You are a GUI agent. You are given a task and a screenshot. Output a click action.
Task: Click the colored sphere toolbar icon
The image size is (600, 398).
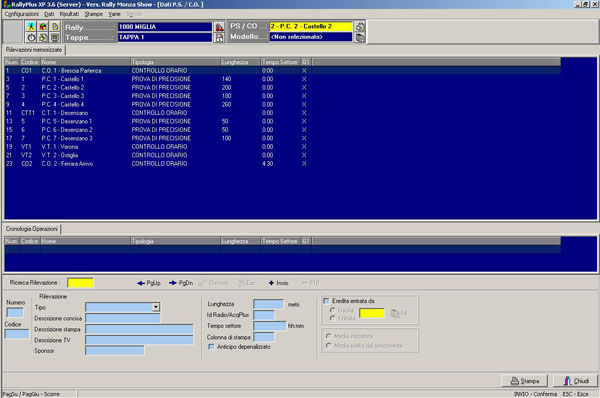(x=43, y=26)
